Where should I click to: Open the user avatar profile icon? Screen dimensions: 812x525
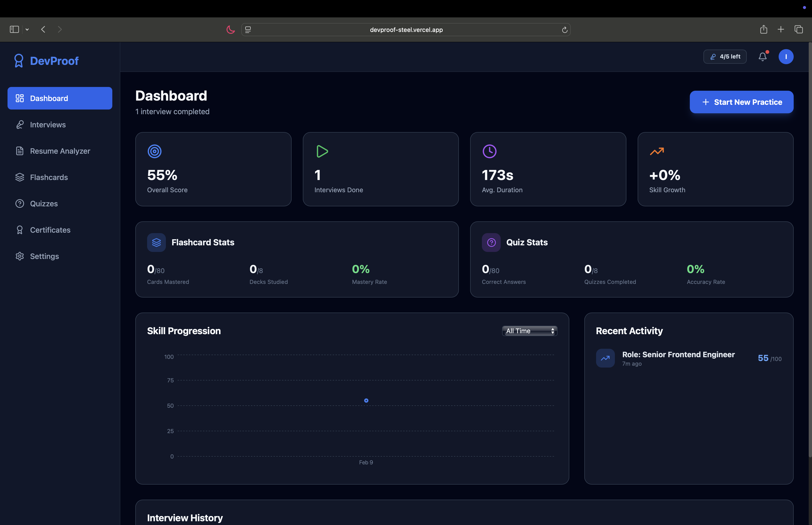tap(786, 57)
